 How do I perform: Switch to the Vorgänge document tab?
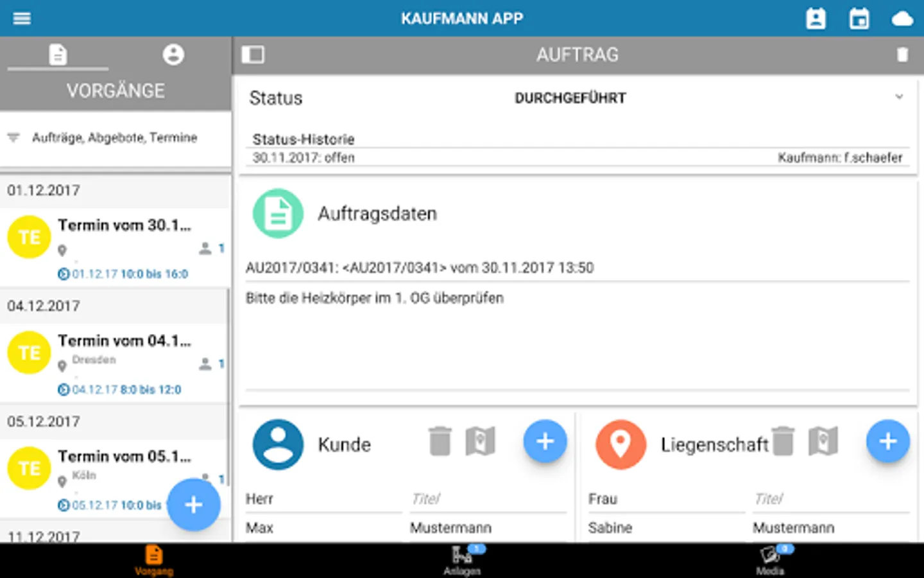[58, 55]
